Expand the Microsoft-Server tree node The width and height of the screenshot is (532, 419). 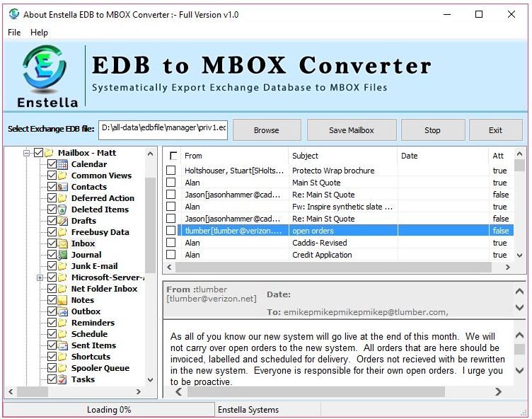40,277
